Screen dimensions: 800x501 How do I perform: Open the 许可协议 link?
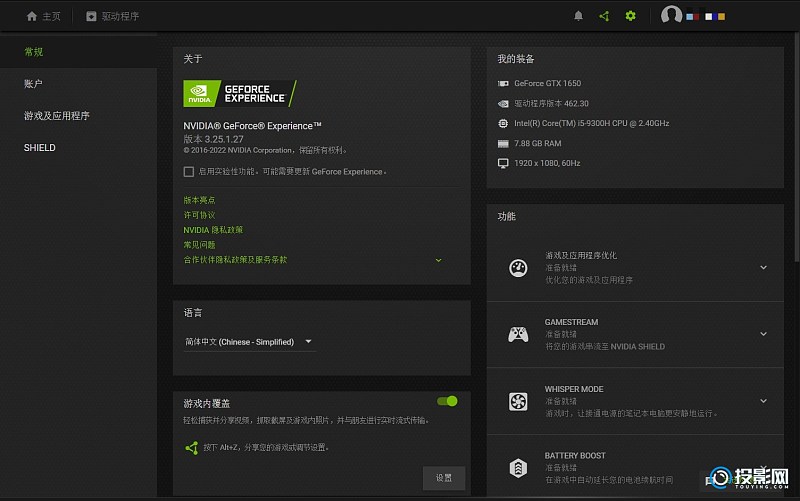(199, 215)
